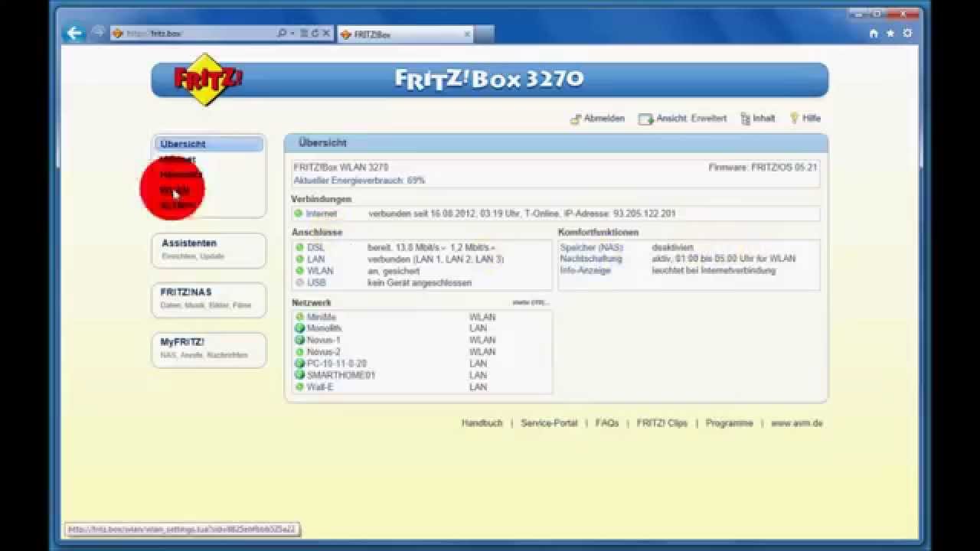Click the browser Forward arrow button
Screen dimensions: 980x551
click(98, 33)
